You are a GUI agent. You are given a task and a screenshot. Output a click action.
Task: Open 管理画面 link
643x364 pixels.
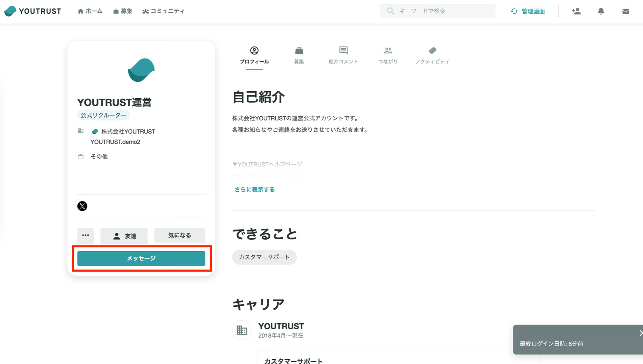(x=528, y=11)
